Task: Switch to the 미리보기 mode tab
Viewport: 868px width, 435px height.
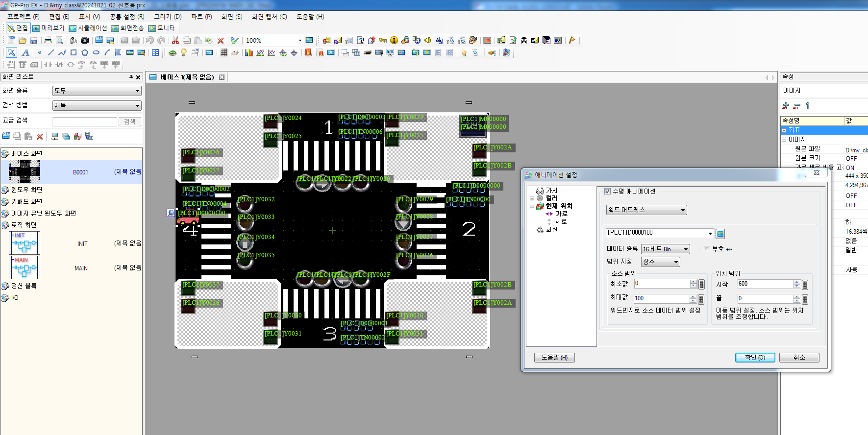Action: click(x=48, y=28)
